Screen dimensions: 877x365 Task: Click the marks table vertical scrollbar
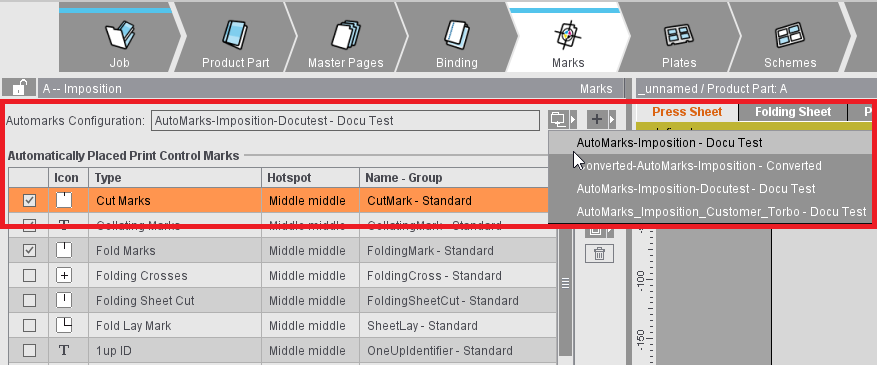click(x=565, y=282)
